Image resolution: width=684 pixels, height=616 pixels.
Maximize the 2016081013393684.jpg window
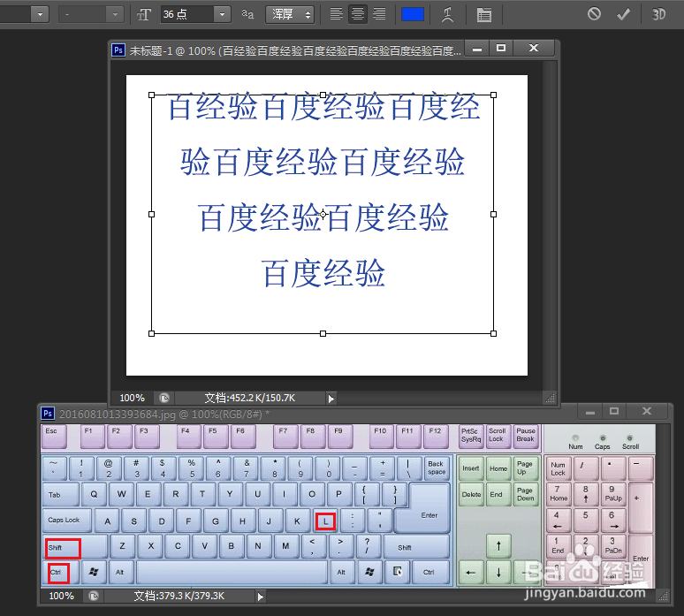(x=614, y=411)
